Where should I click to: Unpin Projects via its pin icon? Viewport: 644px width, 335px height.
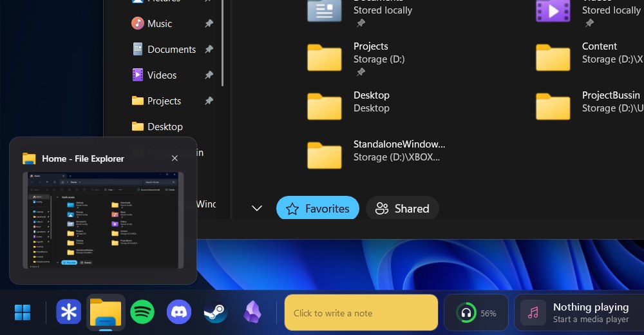point(209,100)
